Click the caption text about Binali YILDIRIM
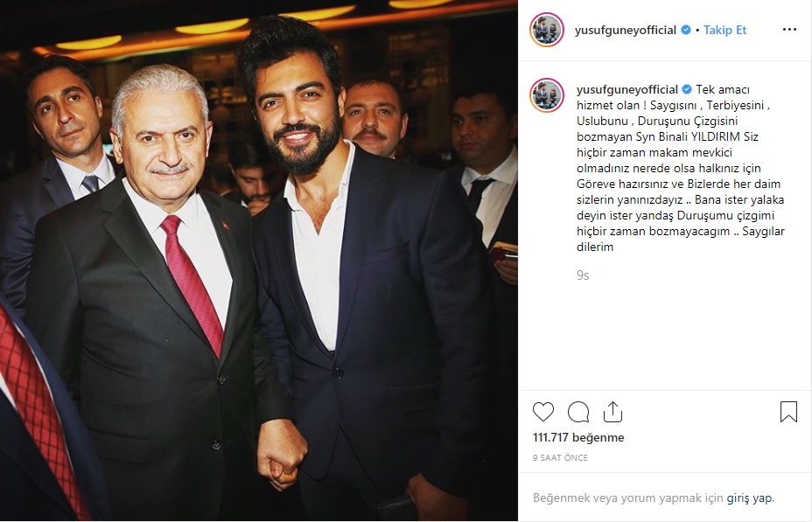812x522 pixels. [x=681, y=168]
